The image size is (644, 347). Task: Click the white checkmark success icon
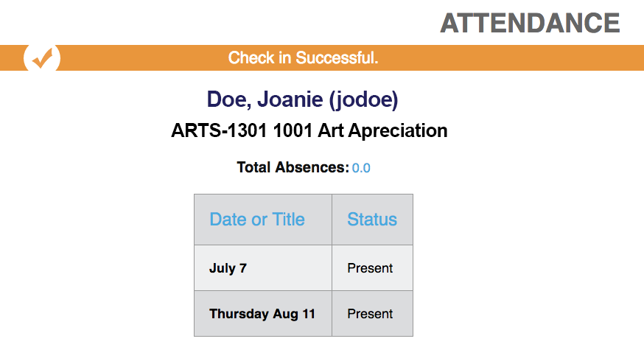point(42,57)
